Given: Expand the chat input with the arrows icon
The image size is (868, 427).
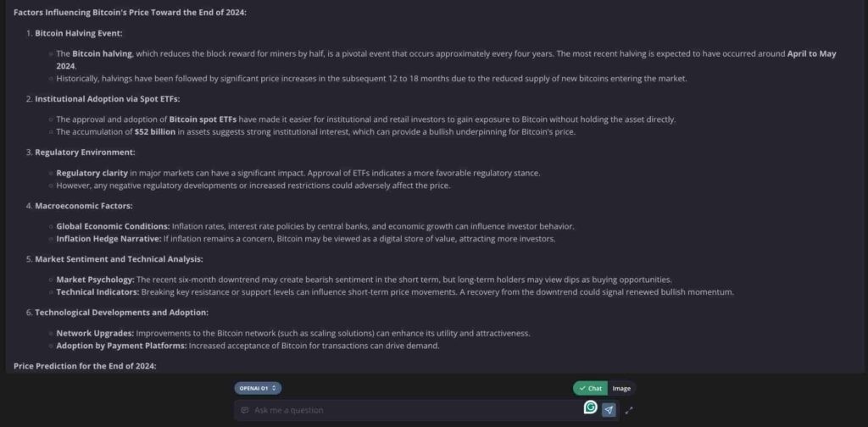Looking at the screenshot, I should point(629,410).
